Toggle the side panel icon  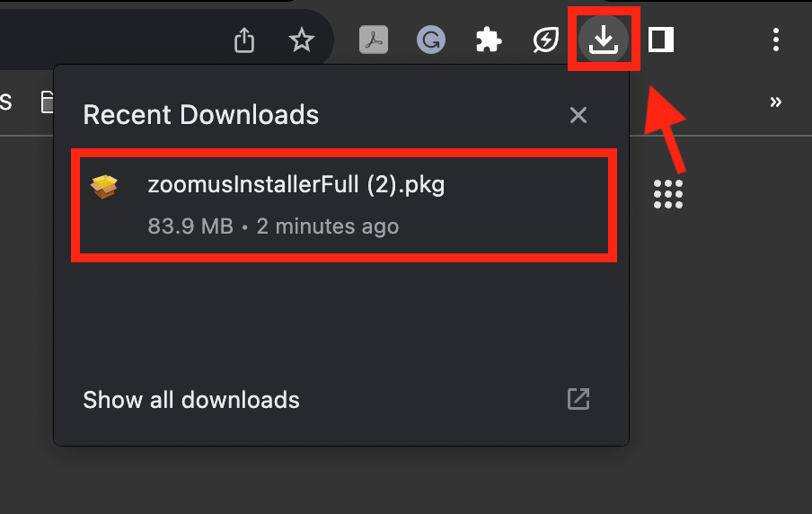[661, 40]
